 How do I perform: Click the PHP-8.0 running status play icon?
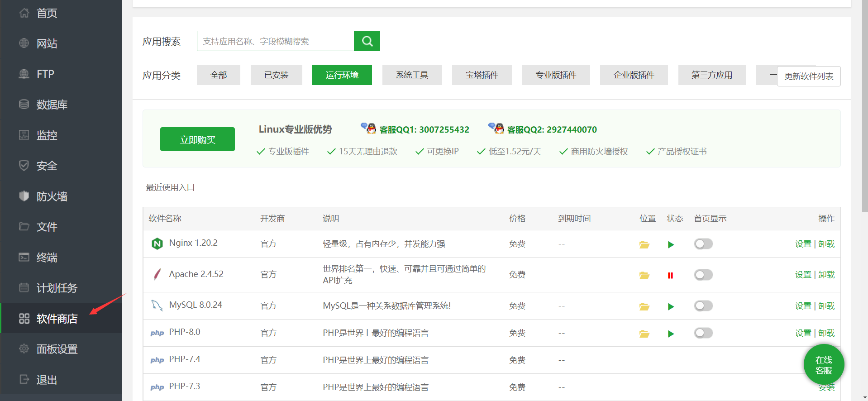tap(671, 334)
